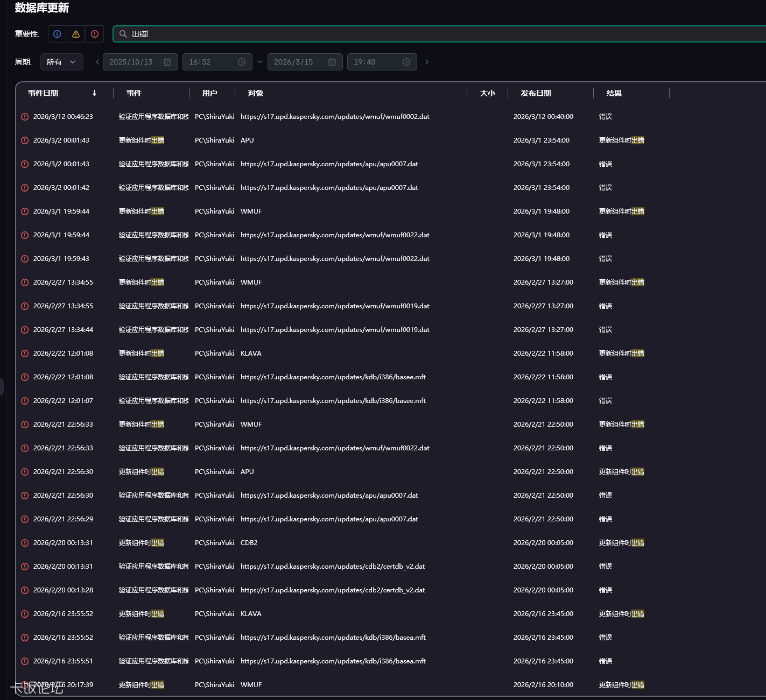Click error icon of 2026/3/12 00:46:23 row
The height and width of the screenshot is (700, 766).
(x=25, y=117)
